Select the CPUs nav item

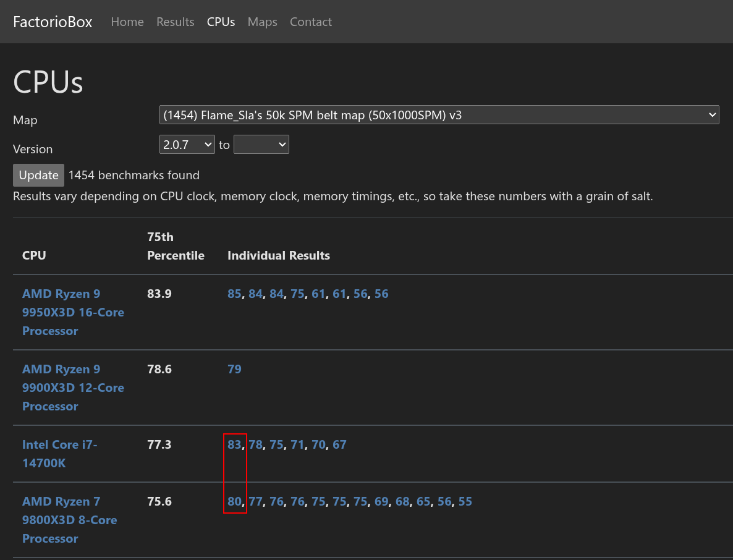click(221, 22)
